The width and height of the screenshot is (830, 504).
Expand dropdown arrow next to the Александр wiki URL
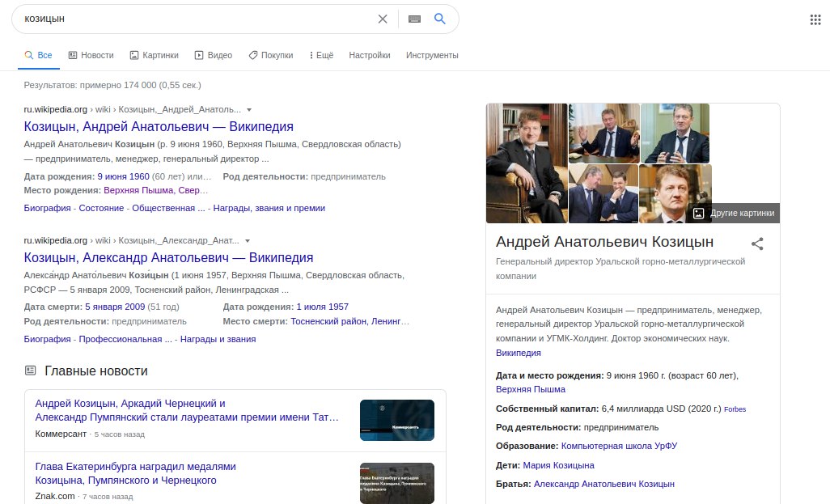[248, 241]
